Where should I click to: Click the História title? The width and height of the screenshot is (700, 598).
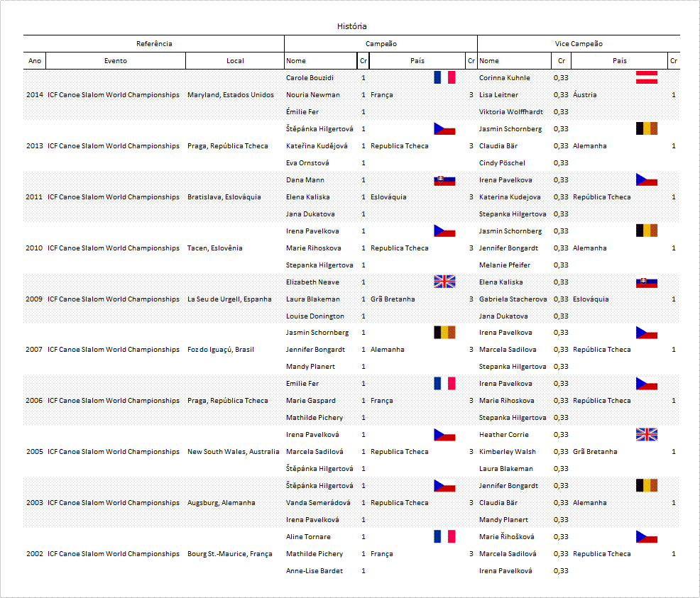coord(351,26)
